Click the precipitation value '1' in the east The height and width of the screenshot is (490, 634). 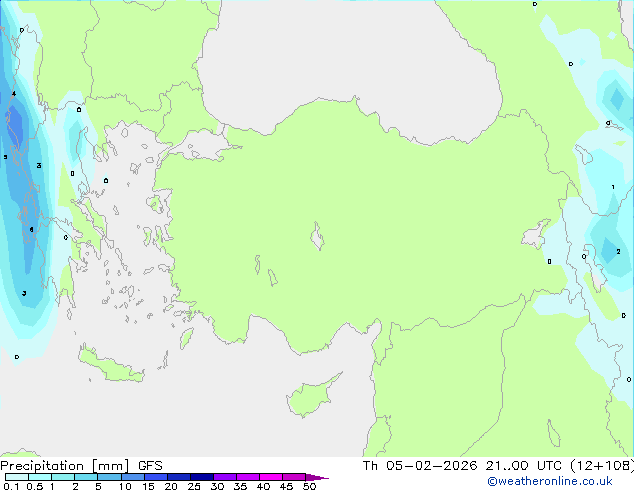click(x=613, y=187)
